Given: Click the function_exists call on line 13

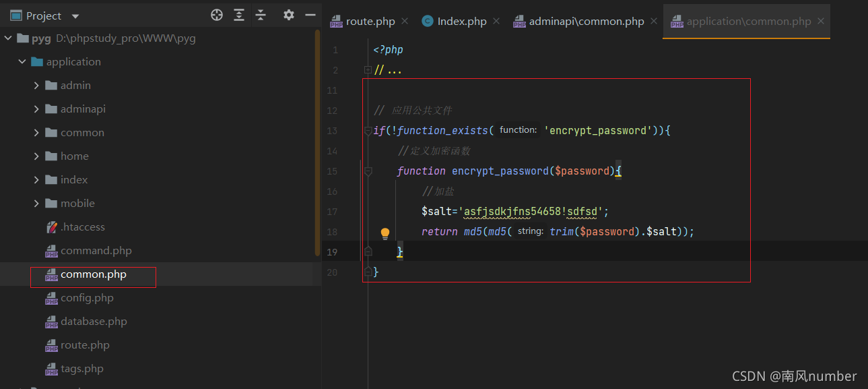Looking at the screenshot, I should (442, 131).
